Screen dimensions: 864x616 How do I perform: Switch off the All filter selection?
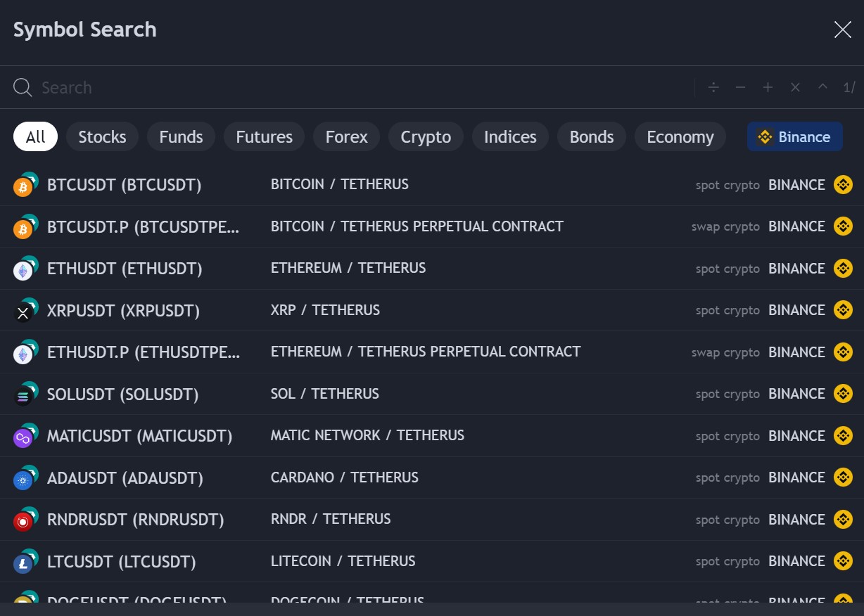tap(34, 136)
